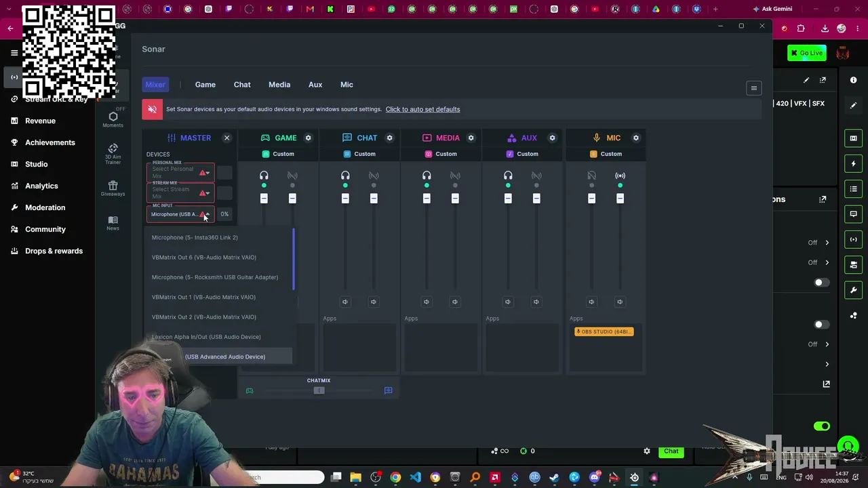
Task: Open the Game channel settings gear
Action: point(308,138)
